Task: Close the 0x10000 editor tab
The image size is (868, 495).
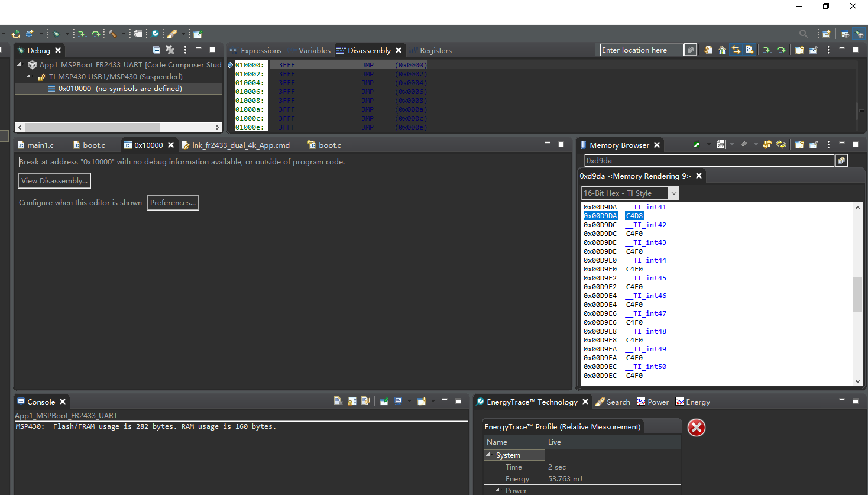Action: pos(171,145)
